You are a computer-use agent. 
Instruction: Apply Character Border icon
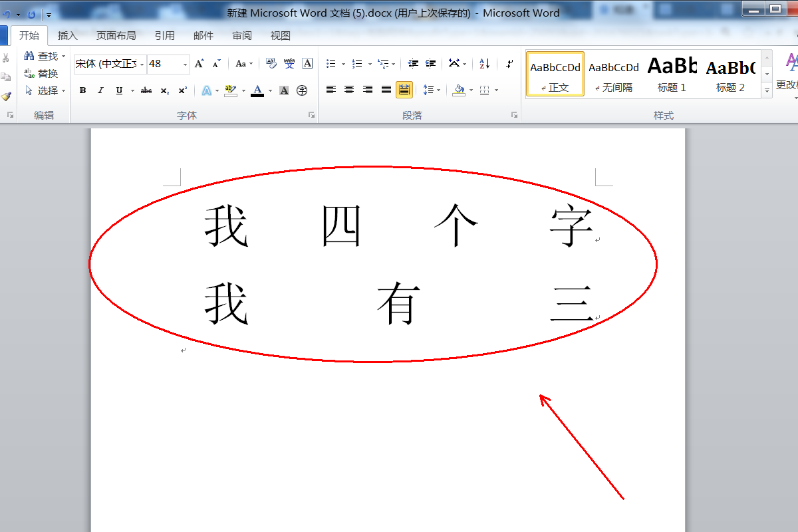[307, 64]
